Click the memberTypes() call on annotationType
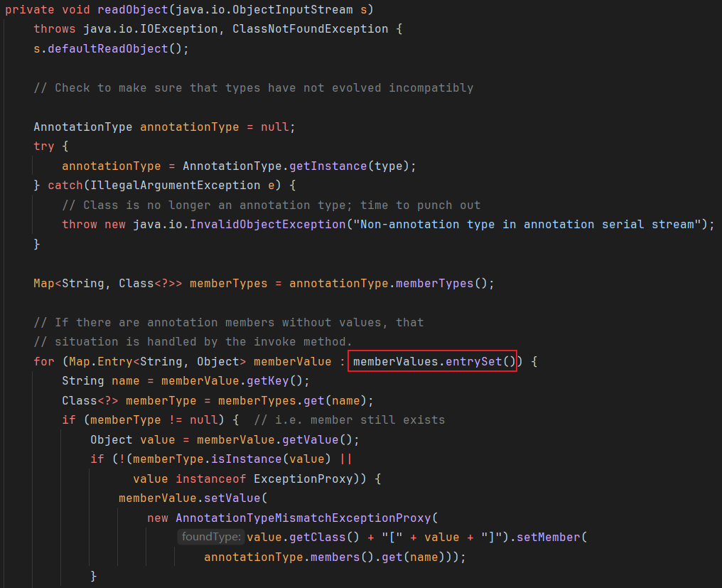 coord(434,283)
